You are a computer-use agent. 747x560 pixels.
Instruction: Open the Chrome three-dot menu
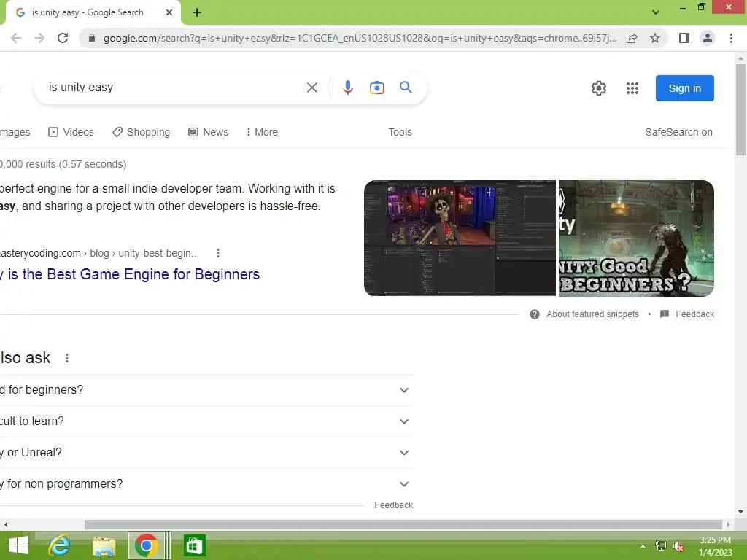731,38
